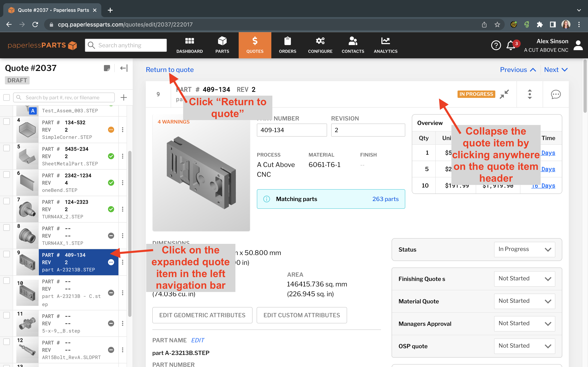588x367 pixels.
Task: Select checkbox for part 124-2323
Action: pyautogui.click(x=7, y=201)
